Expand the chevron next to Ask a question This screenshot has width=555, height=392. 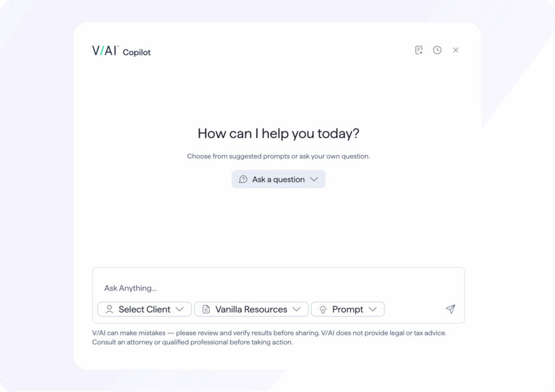coord(314,179)
